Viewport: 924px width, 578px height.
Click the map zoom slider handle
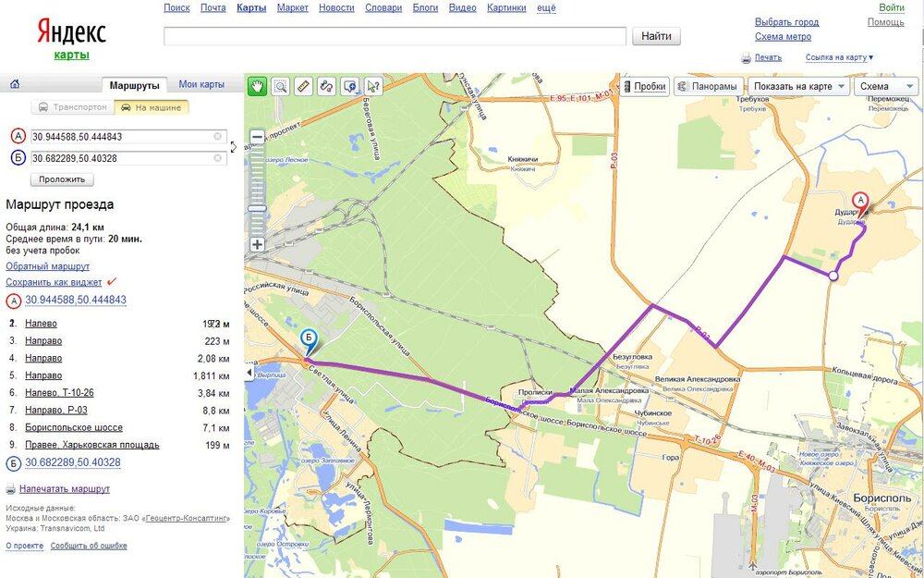(x=257, y=208)
